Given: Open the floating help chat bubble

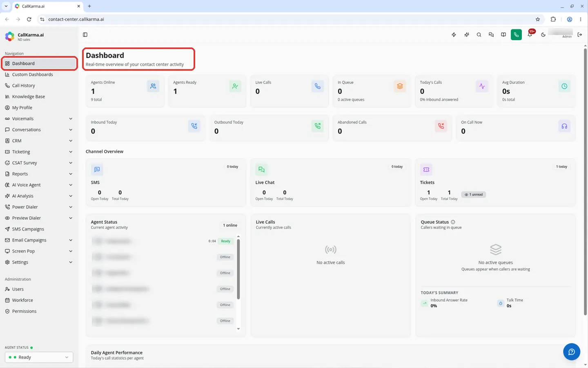Looking at the screenshot, I should 572,352.
